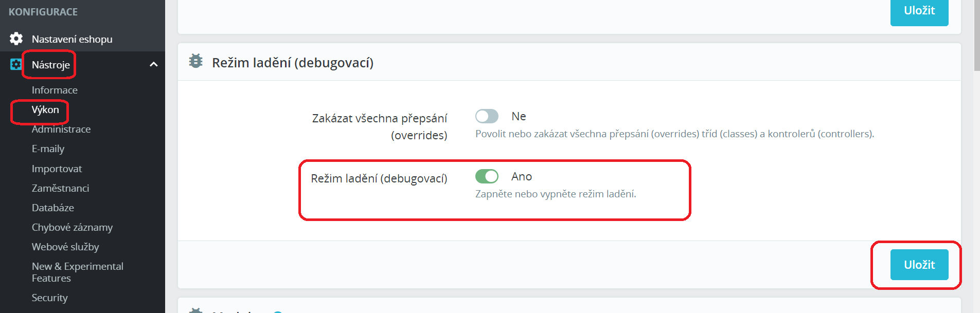980x313 pixels.
Task: Go to the Administrace page
Action: click(x=61, y=129)
